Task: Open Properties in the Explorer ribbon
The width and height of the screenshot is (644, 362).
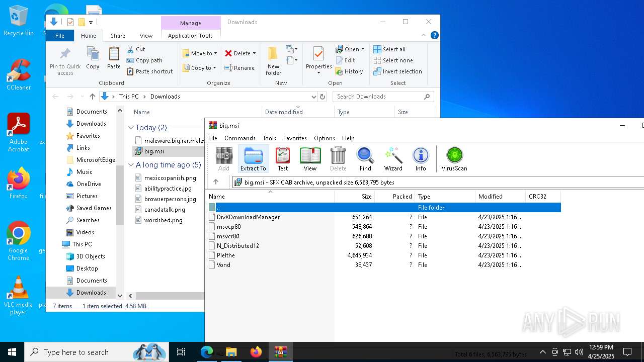Action: (318, 60)
